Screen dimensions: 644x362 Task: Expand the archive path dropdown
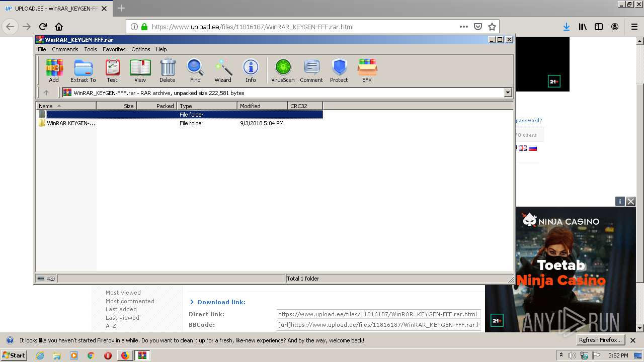pyautogui.click(x=508, y=93)
